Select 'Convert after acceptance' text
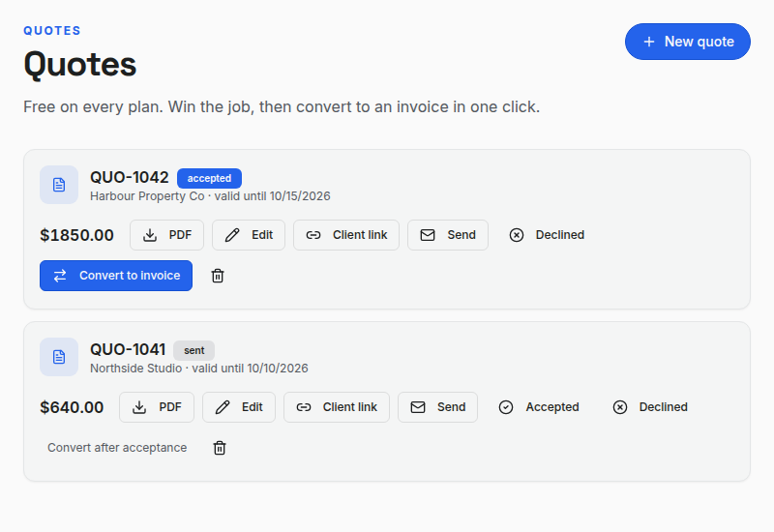 pyautogui.click(x=117, y=448)
